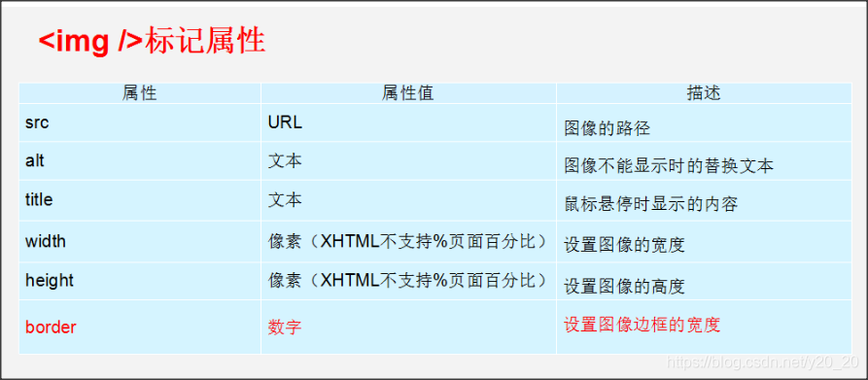Select the 图像的路径 description cell
The width and height of the screenshot is (868, 380).
coord(704,122)
